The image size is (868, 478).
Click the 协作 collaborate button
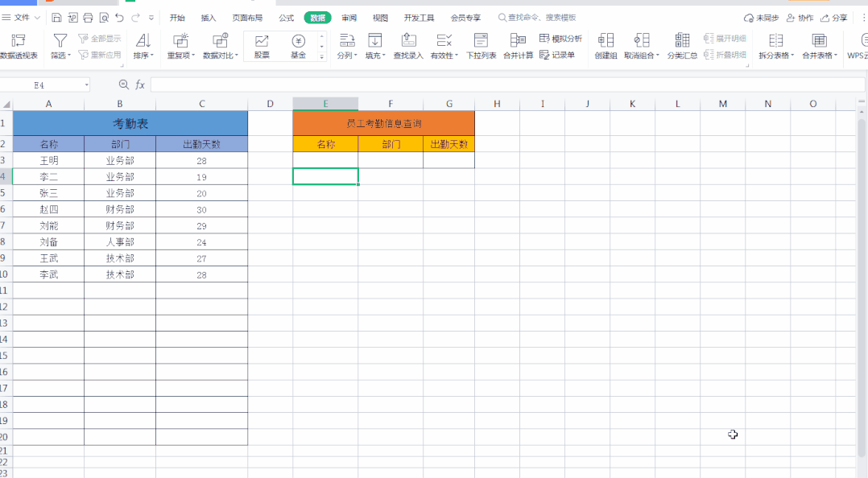click(800, 18)
